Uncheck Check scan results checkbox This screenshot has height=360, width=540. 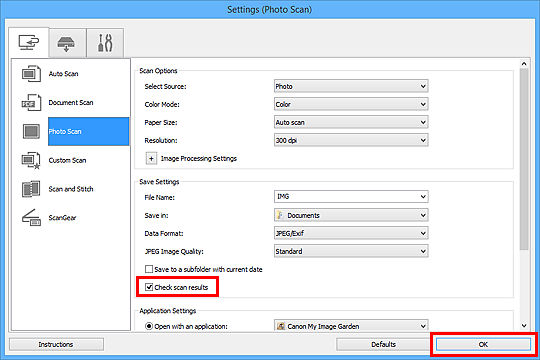pyautogui.click(x=149, y=287)
